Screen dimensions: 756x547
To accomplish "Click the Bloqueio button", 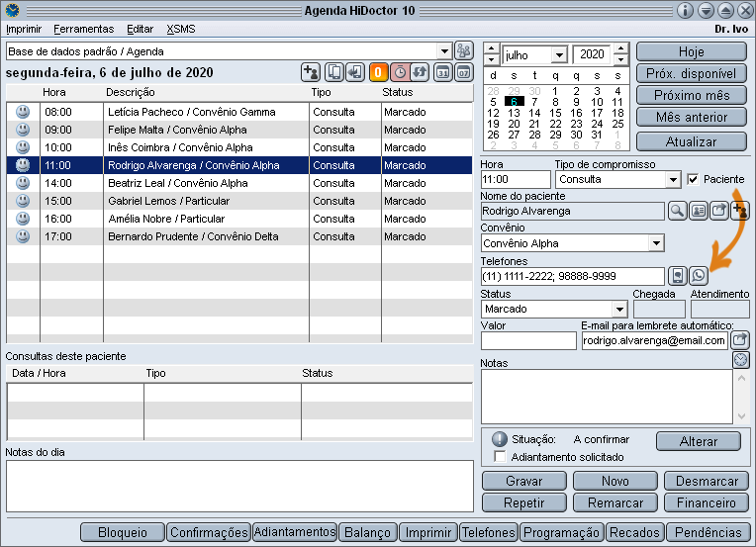I will 123,532.
